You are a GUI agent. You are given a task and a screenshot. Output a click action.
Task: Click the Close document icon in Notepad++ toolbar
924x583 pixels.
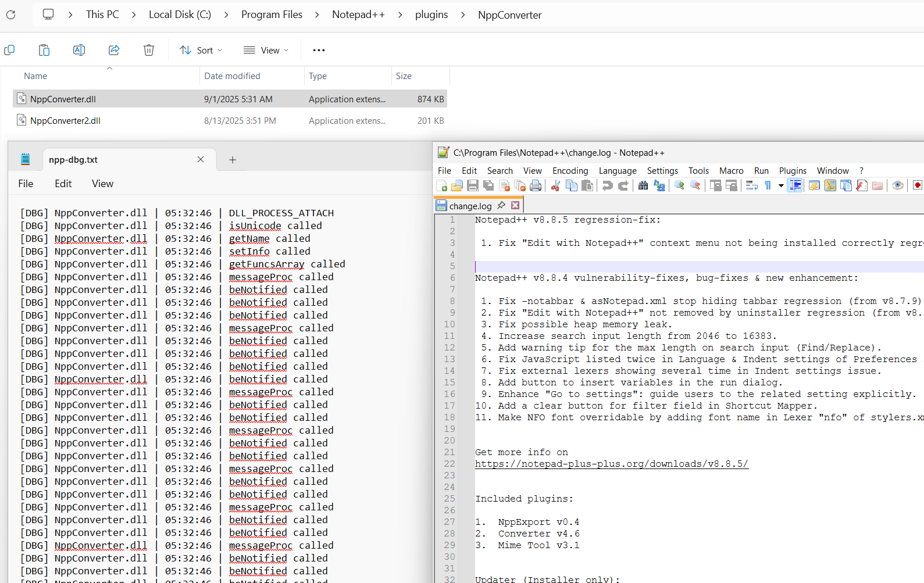pos(504,185)
